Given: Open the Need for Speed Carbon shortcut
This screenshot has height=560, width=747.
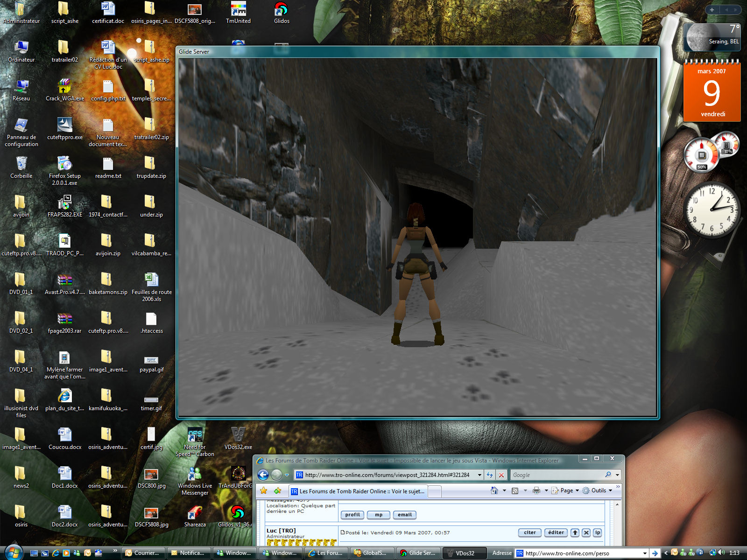Looking at the screenshot, I should pos(195,442).
